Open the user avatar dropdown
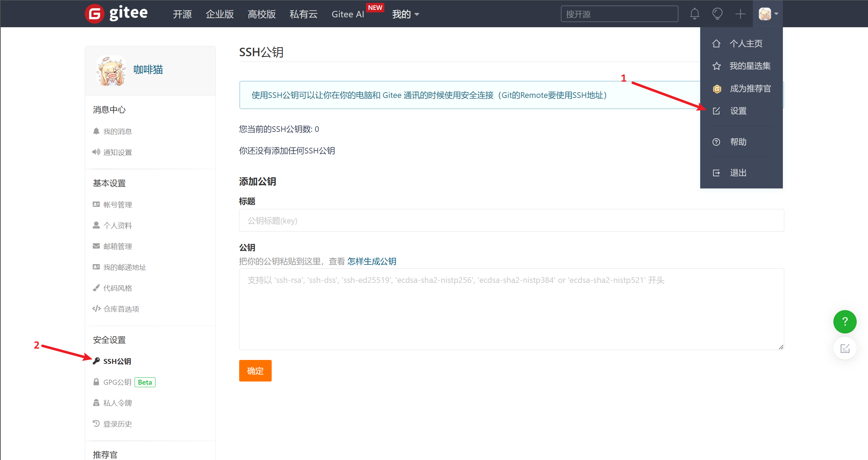 (768, 14)
